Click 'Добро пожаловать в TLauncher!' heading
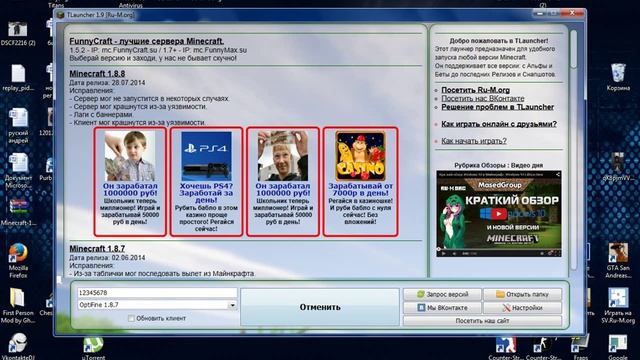The width and height of the screenshot is (640, 360). coord(499,41)
